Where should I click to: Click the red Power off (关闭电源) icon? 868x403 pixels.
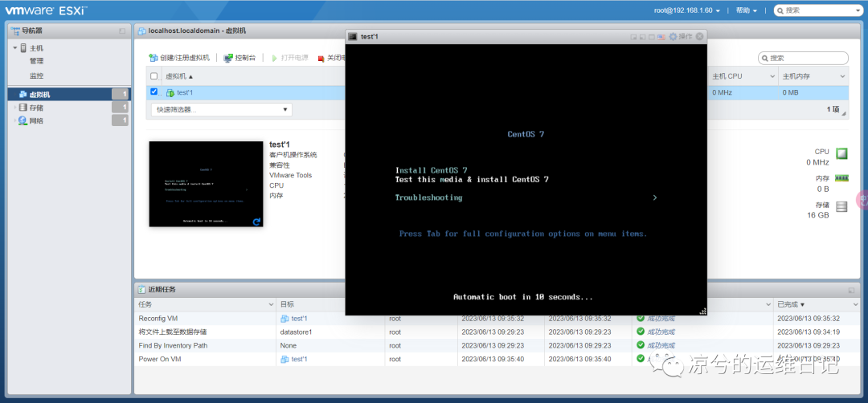pyautogui.click(x=321, y=59)
